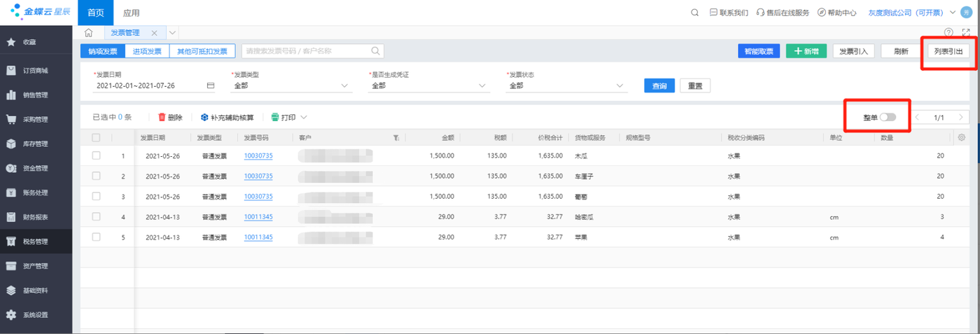Open the 是否生成凭证 dropdown
This screenshot has height=334, width=980.
pos(428,85)
